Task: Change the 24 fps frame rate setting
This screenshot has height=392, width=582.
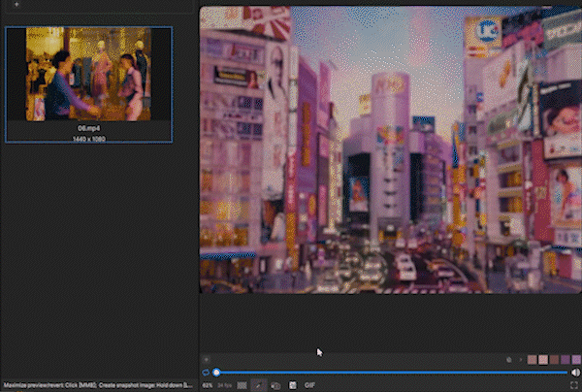Action: tap(225, 385)
